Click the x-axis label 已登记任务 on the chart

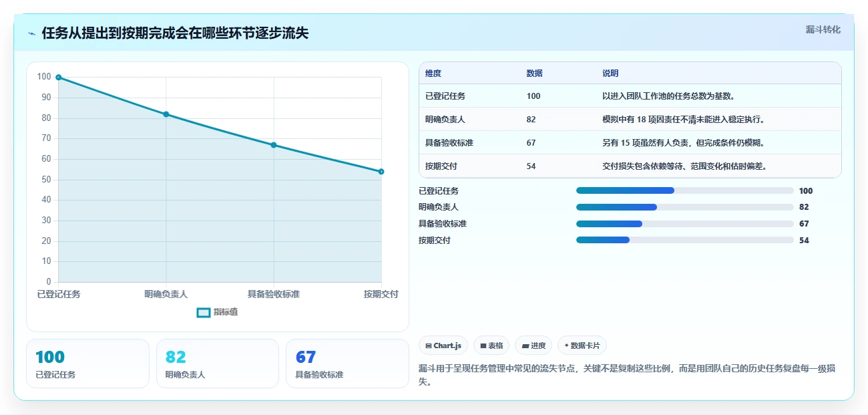(x=59, y=294)
